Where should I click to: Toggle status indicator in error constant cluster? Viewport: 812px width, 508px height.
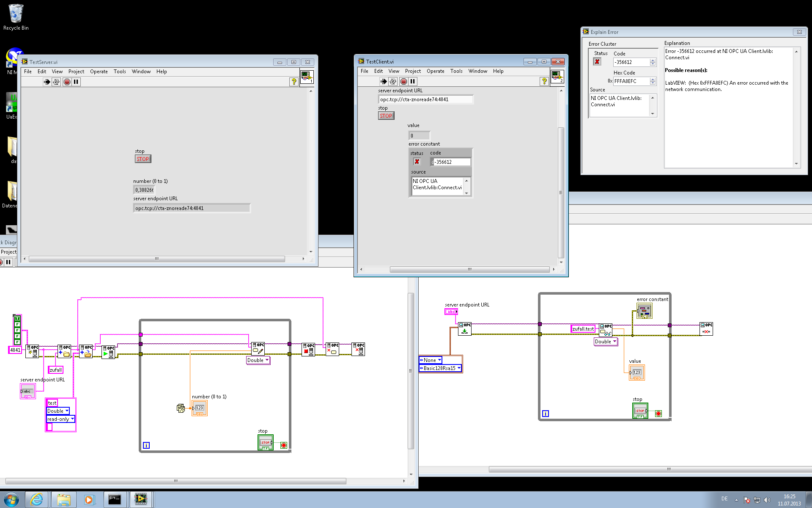[x=417, y=162]
